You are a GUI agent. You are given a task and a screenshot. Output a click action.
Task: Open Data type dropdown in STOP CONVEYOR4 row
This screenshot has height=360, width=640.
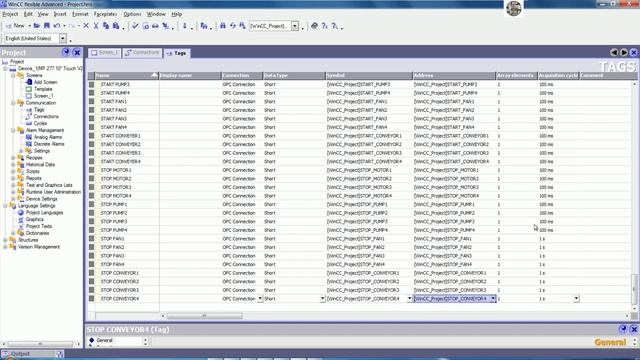[322, 299]
